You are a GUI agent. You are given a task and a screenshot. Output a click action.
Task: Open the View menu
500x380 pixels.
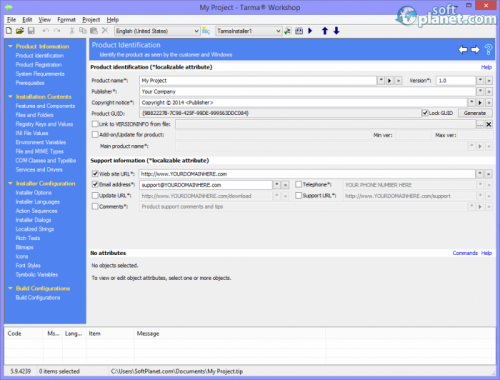coord(44,20)
